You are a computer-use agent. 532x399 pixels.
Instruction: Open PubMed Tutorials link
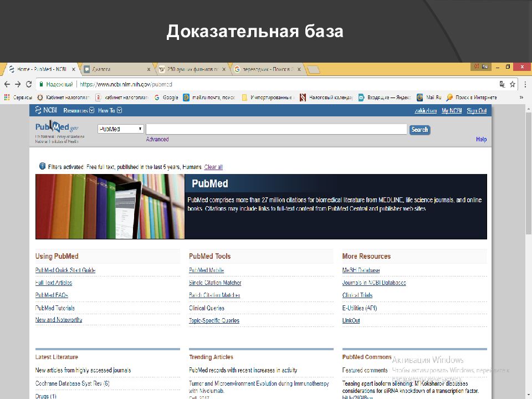(55, 308)
